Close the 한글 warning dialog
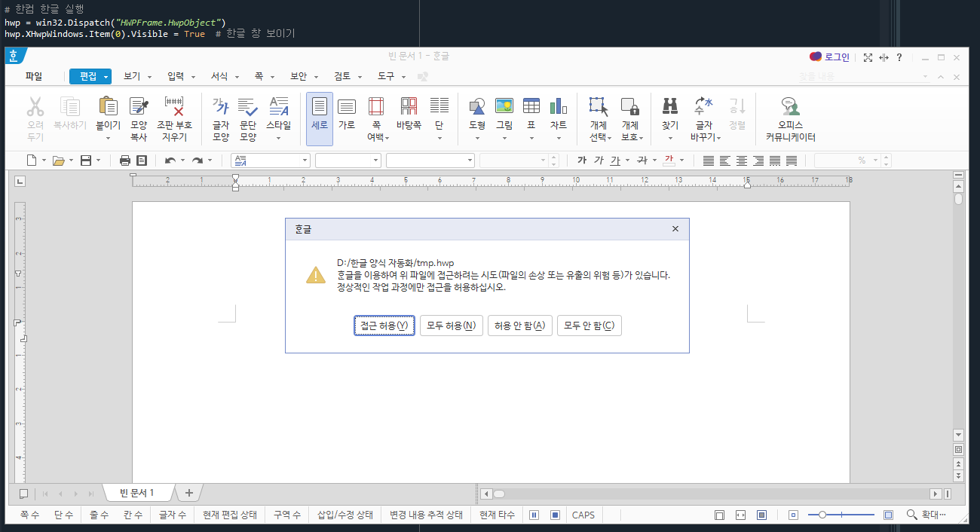 pyautogui.click(x=675, y=229)
